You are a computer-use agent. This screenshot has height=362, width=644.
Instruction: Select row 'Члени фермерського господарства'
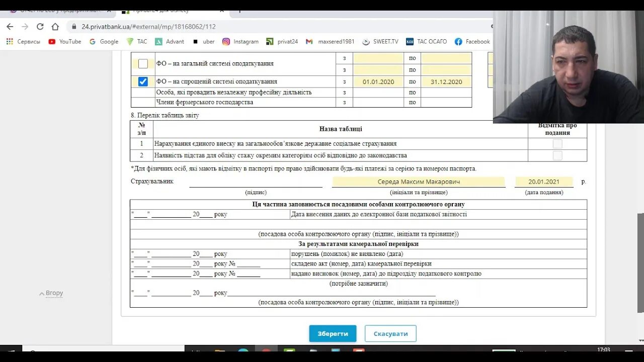coord(301,102)
